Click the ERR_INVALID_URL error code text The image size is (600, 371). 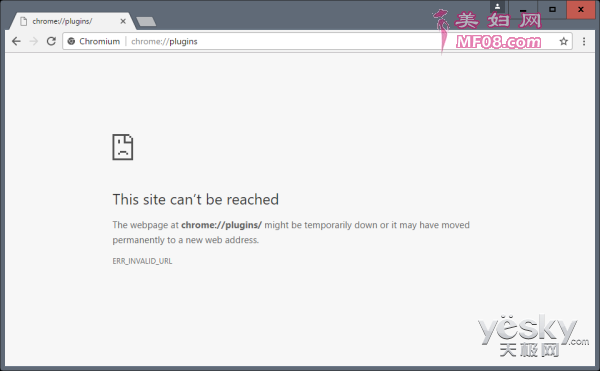[x=142, y=261]
